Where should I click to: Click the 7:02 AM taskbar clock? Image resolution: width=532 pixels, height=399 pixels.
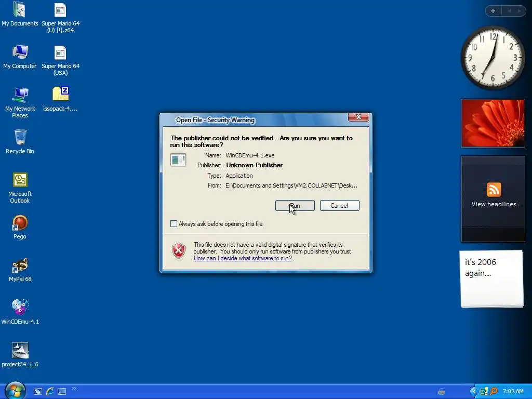513,392
